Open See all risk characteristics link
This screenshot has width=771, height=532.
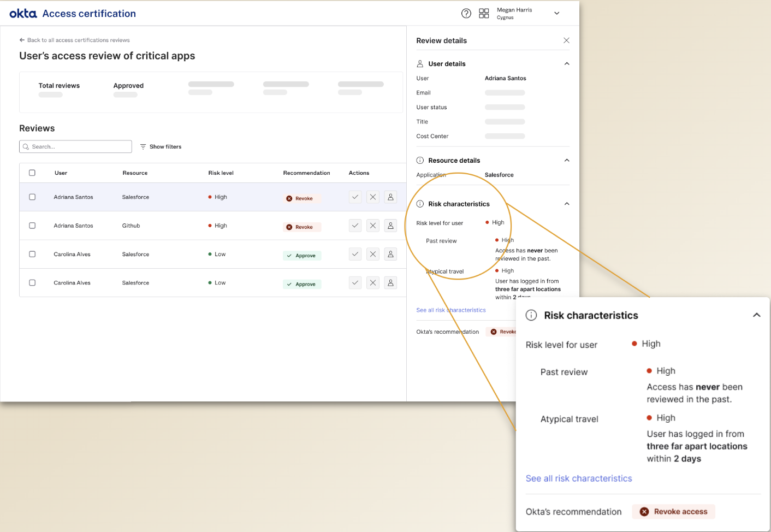[x=578, y=478]
